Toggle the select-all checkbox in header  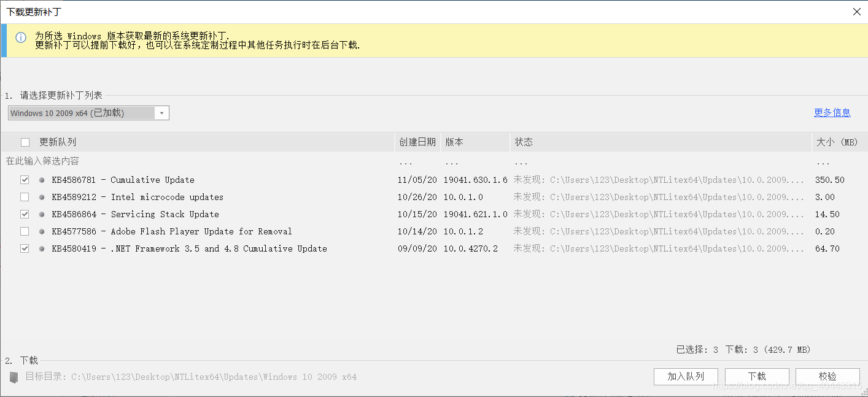click(x=25, y=142)
